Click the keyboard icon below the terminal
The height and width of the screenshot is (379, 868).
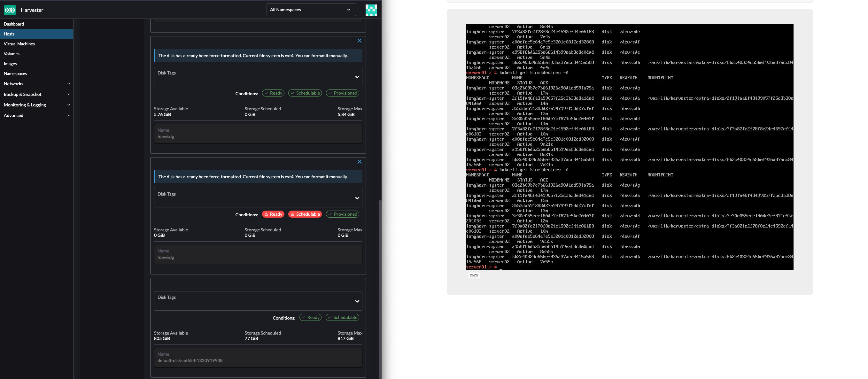click(x=474, y=275)
